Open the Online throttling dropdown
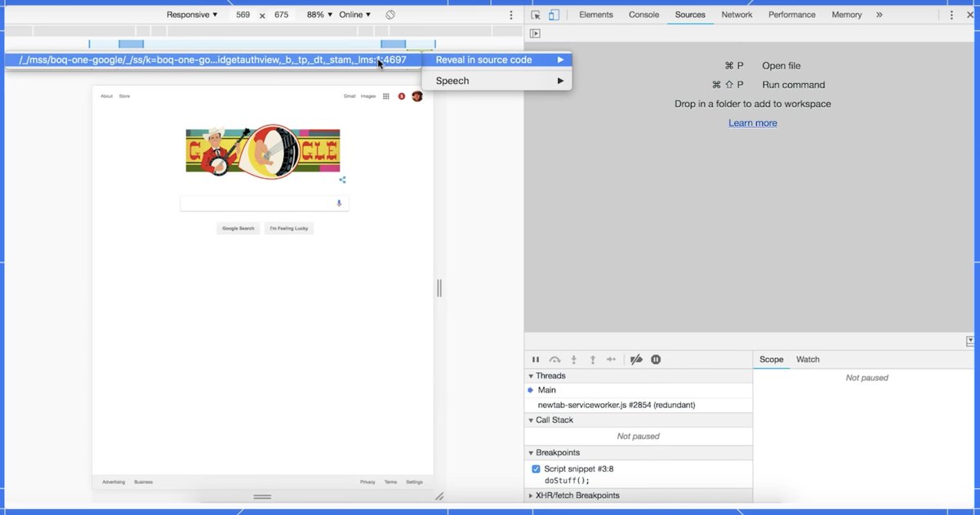Image resolution: width=980 pixels, height=515 pixels. click(x=354, y=15)
